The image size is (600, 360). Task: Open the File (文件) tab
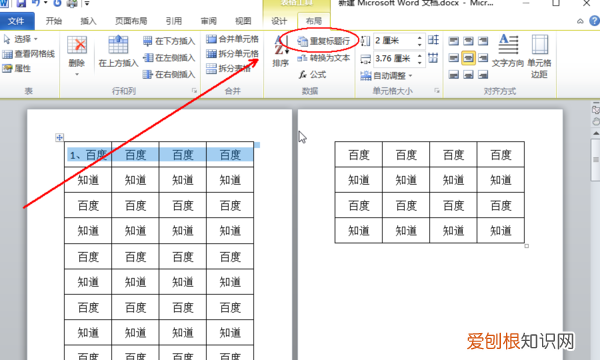click(x=16, y=21)
